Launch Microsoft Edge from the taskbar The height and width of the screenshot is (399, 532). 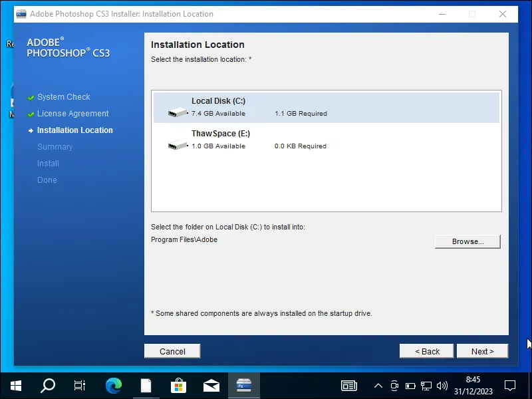pyautogui.click(x=114, y=385)
